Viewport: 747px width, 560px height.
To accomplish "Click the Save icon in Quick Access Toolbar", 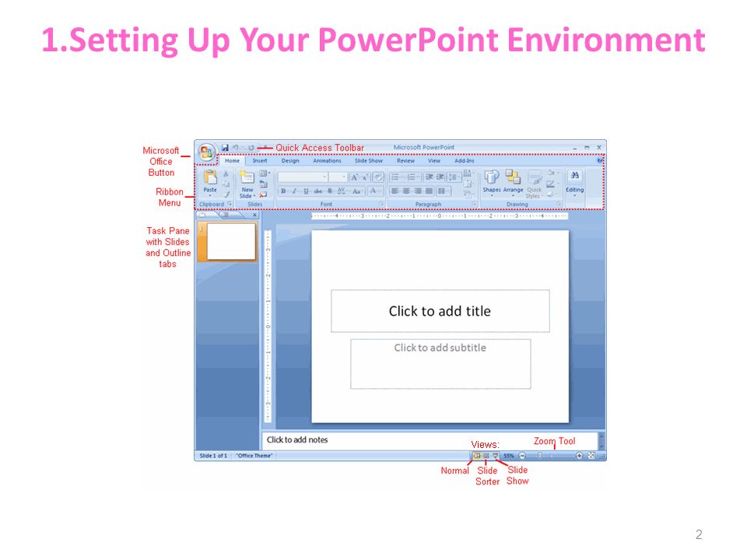I will pyautogui.click(x=225, y=148).
